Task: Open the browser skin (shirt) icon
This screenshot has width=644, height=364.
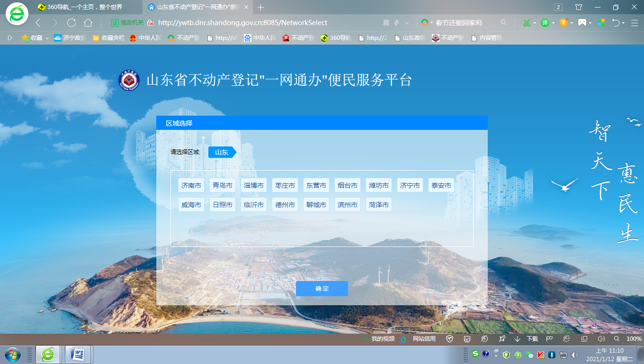Action: click(x=579, y=7)
